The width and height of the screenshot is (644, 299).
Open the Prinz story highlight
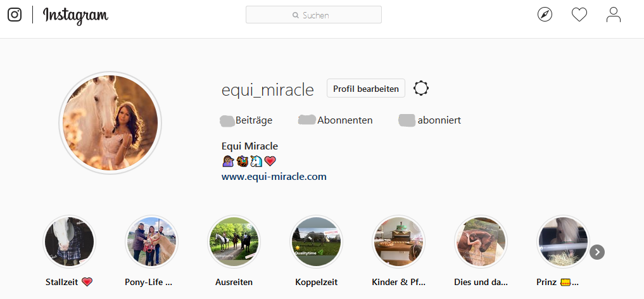click(563, 241)
